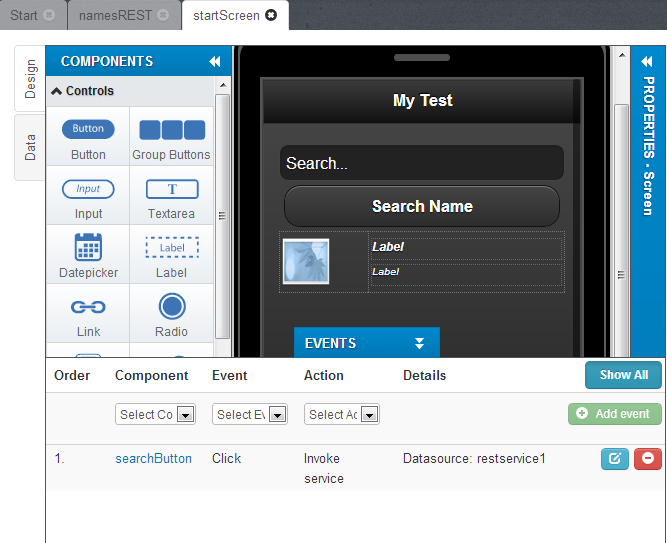This screenshot has height=543, width=667.
Task: Select the Group Buttons component icon
Action: coord(171,130)
